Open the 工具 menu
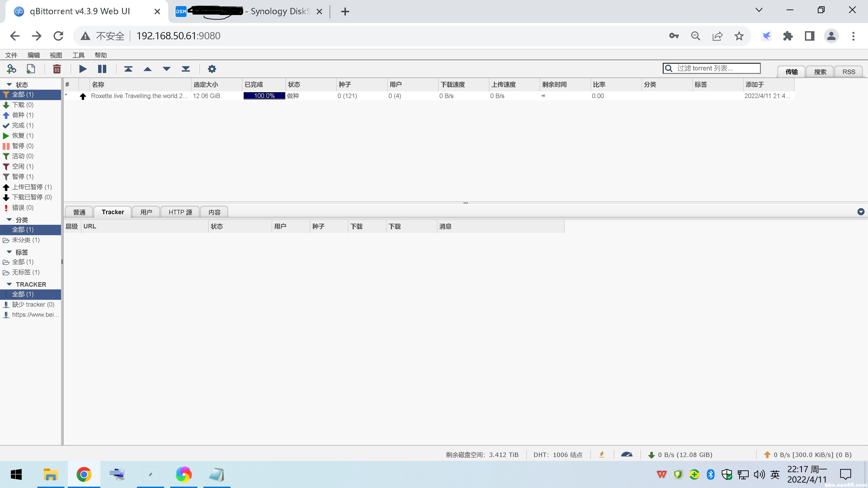This screenshot has height=488, width=868. tap(78, 55)
